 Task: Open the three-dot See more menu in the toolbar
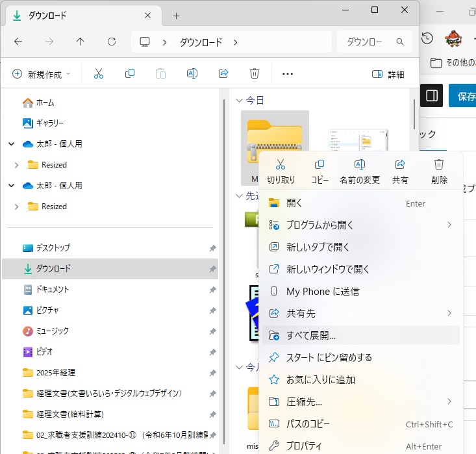click(288, 74)
